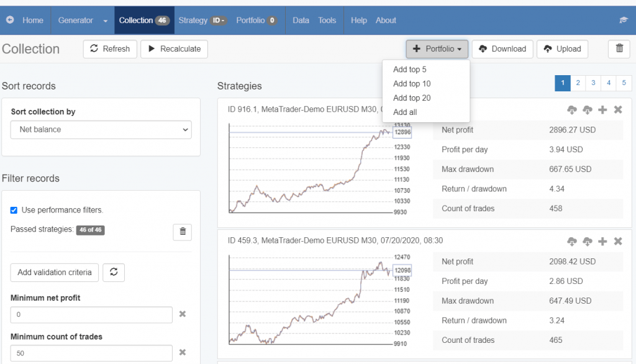Go to page 3 of strategies

pos(593,83)
